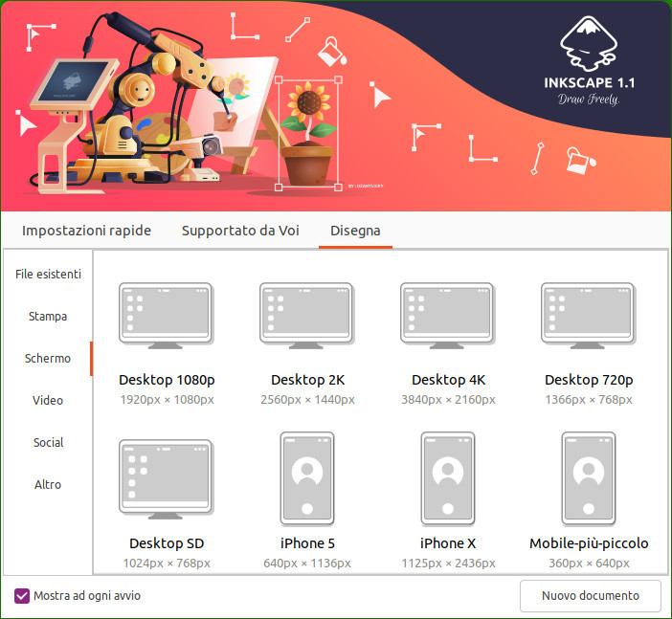Select the Mobile-più-piccolo phone icon
The height and width of the screenshot is (619, 672).
tap(589, 479)
